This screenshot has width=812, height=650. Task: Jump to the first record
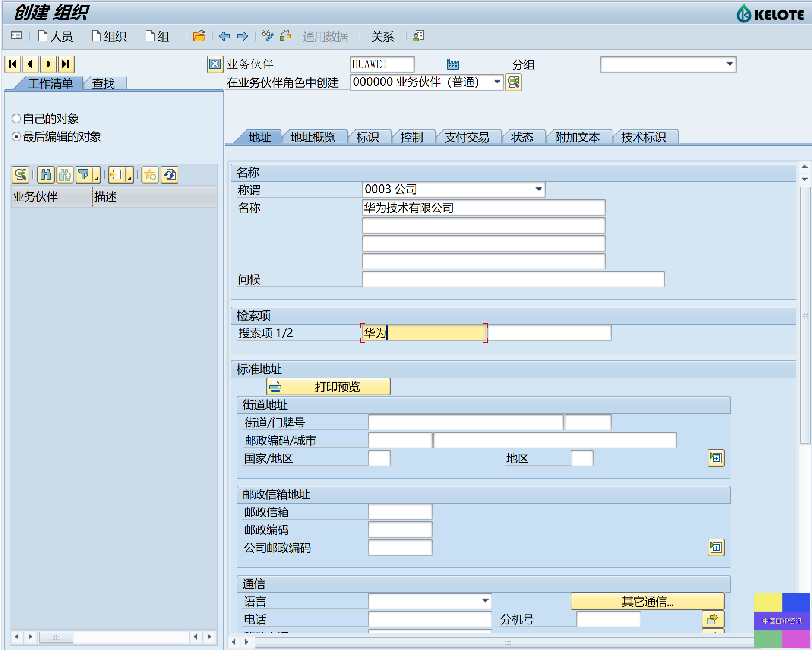tap(13, 64)
